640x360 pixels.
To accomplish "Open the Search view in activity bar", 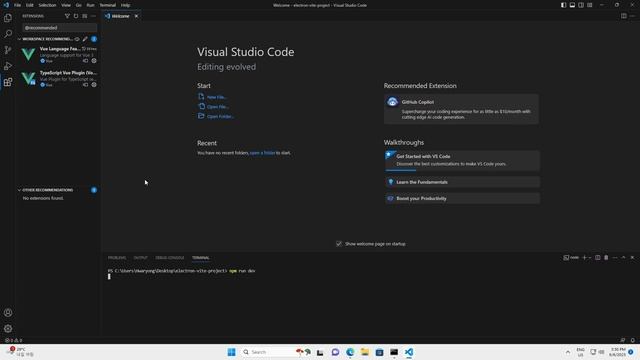I will (x=8, y=34).
